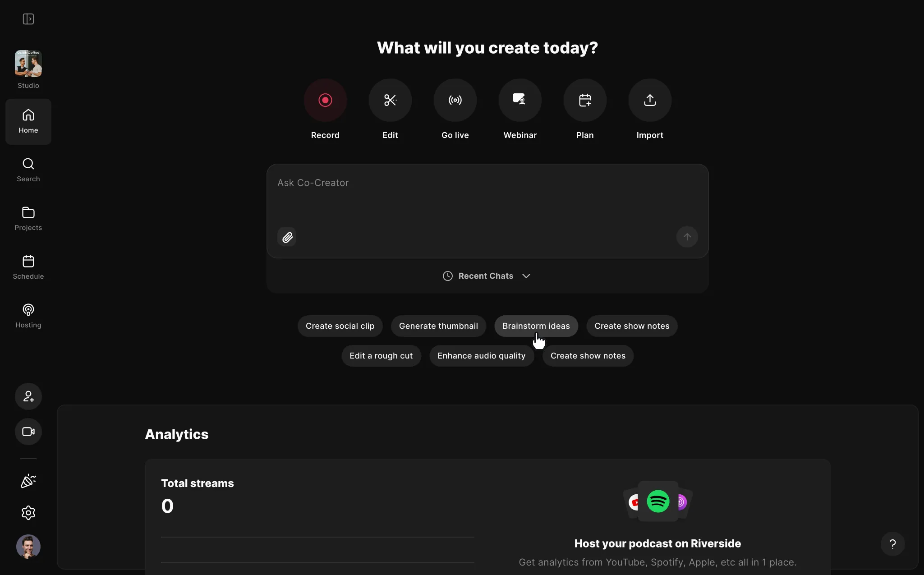This screenshot has width=924, height=575.
Task: Open Hosting in the sidebar
Action: click(28, 317)
